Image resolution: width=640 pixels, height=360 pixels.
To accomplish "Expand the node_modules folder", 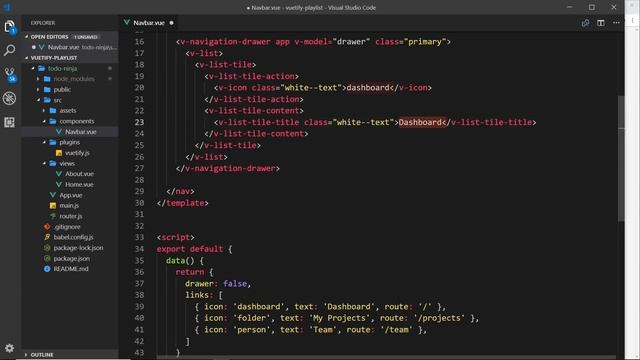I will pyautogui.click(x=38, y=79).
